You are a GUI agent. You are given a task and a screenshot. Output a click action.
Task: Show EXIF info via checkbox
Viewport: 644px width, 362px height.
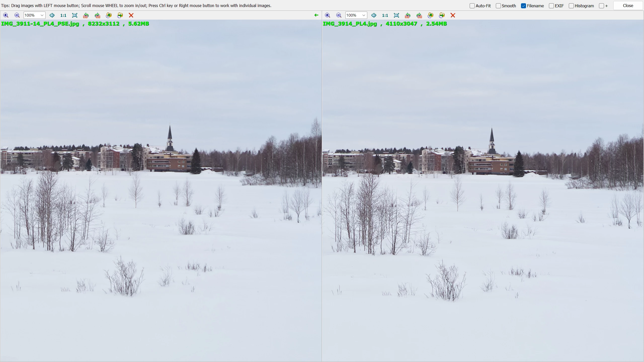[x=551, y=6]
